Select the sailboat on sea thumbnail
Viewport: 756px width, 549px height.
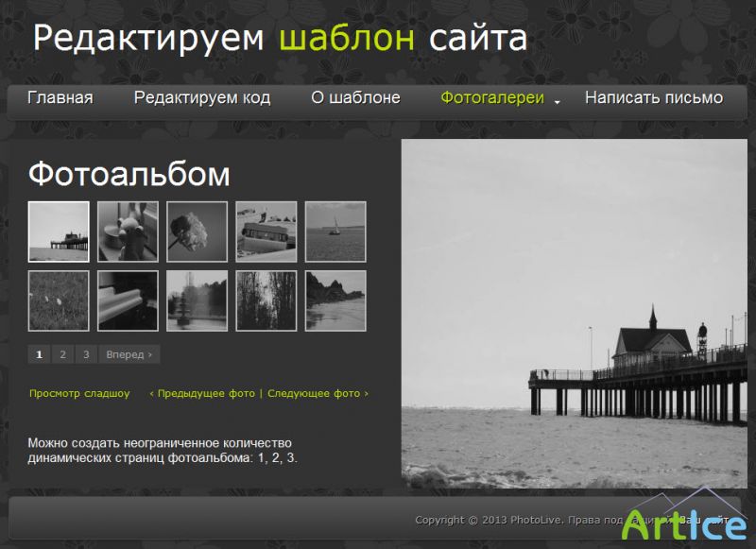(335, 232)
